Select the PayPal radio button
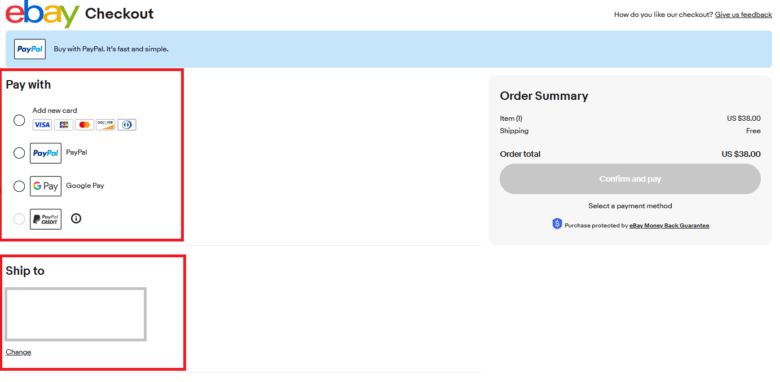The image size is (780, 382). point(19,153)
